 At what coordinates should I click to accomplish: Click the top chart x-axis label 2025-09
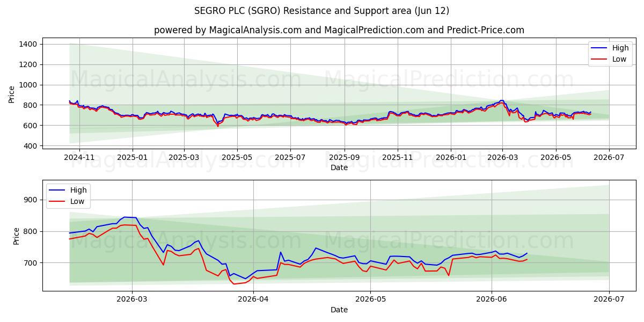point(344,158)
